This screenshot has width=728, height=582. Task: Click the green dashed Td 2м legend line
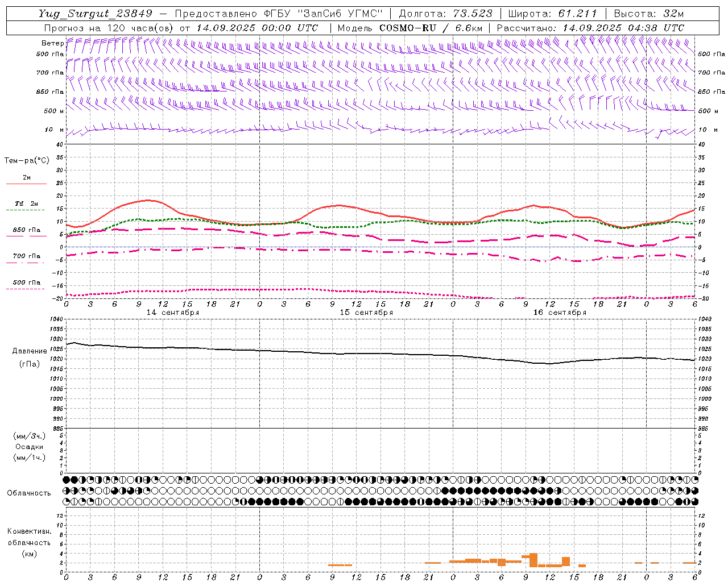25,210
